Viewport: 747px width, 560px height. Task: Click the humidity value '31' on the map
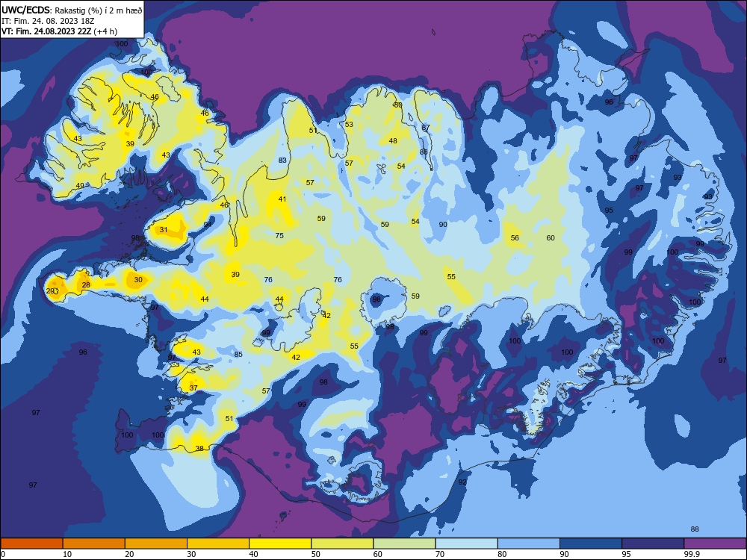point(164,230)
